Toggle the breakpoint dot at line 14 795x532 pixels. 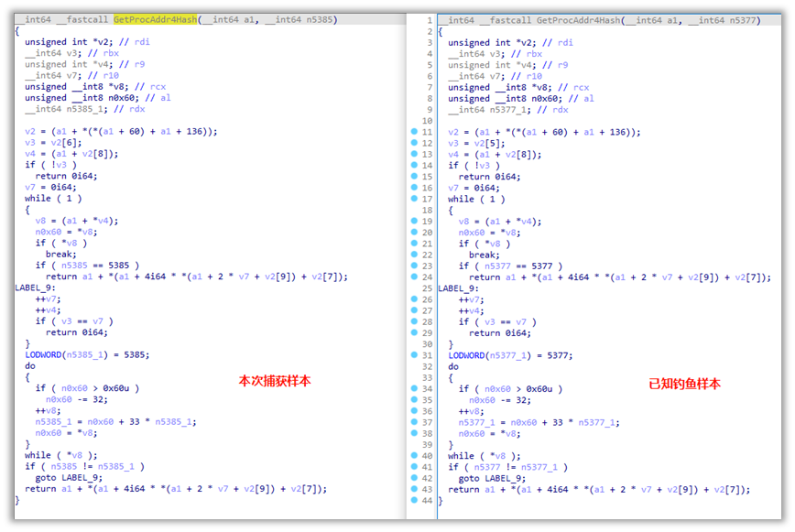tap(414, 165)
